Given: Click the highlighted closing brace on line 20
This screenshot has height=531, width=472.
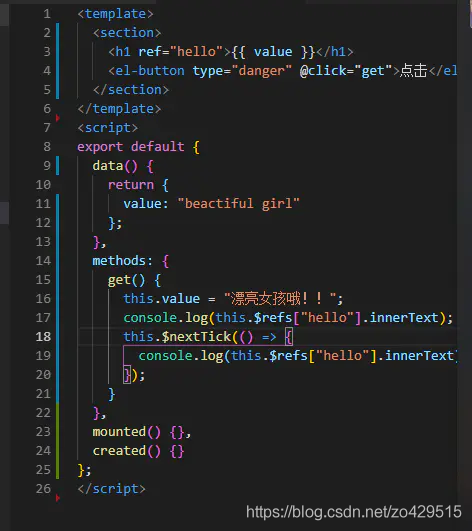Looking at the screenshot, I should (127, 375).
